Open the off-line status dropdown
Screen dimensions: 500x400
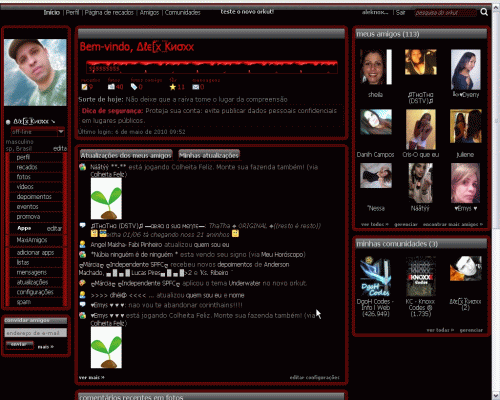38,132
